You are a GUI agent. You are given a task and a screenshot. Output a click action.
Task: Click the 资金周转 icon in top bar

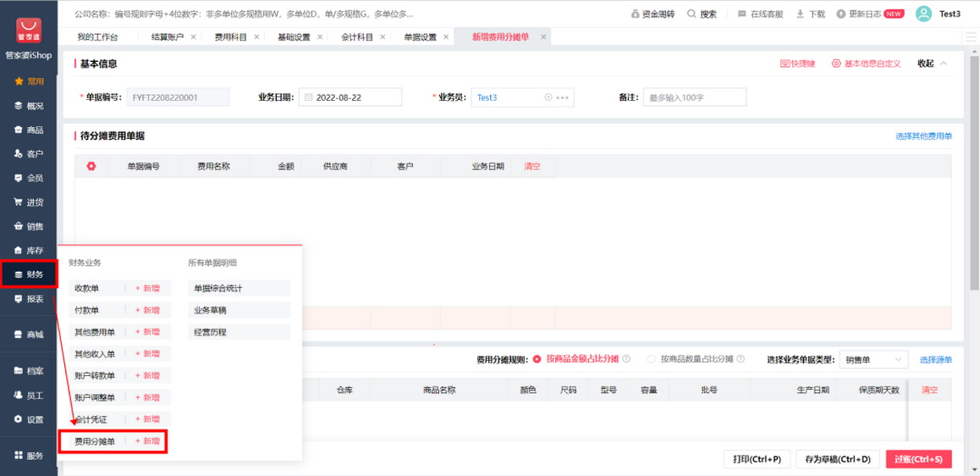pos(636,14)
